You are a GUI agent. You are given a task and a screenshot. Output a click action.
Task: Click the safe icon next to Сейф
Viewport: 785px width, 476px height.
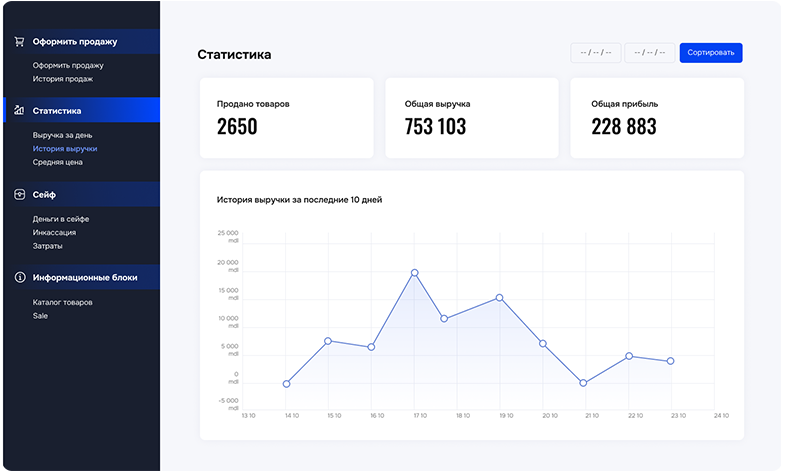coord(18,194)
